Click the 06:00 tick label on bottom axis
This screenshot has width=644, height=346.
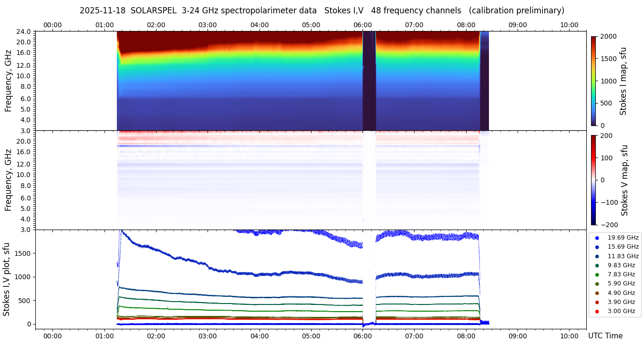click(363, 336)
